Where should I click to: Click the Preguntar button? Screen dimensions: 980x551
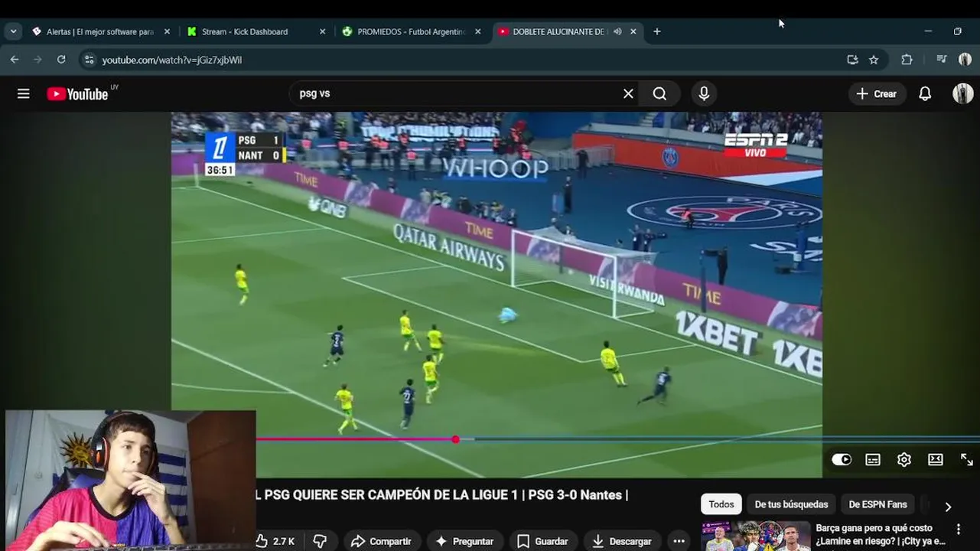pyautogui.click(x=464, y=541)
